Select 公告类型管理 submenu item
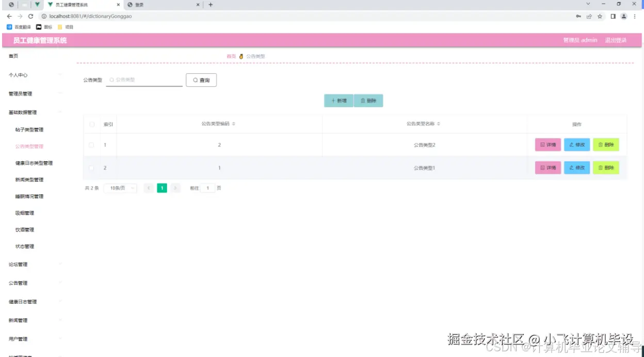This screenshot has width=644, height=357. [x=29, y=146]
